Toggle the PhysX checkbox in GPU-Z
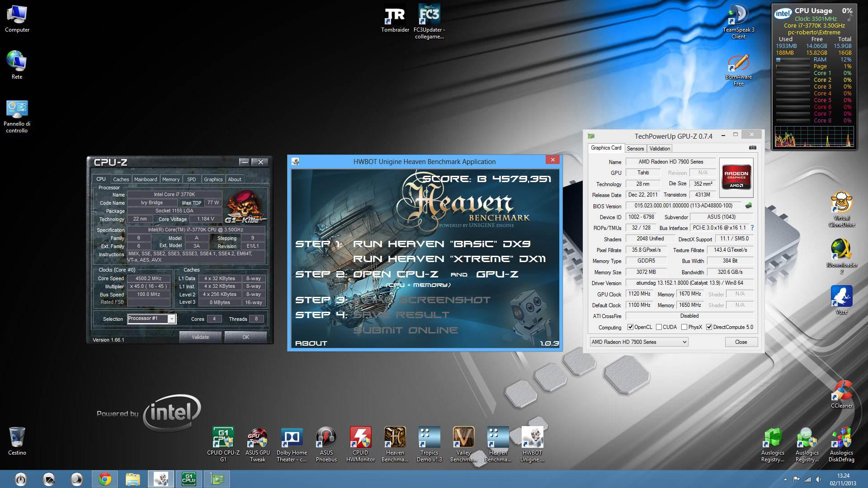This screenshot has width=868, height=488. [684, 327]
